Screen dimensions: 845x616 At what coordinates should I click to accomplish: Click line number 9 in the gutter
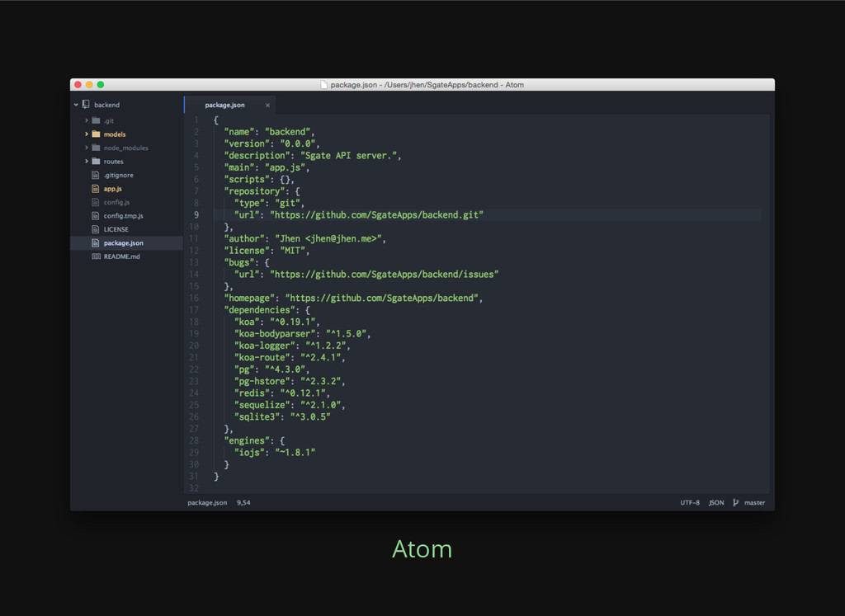196,215
